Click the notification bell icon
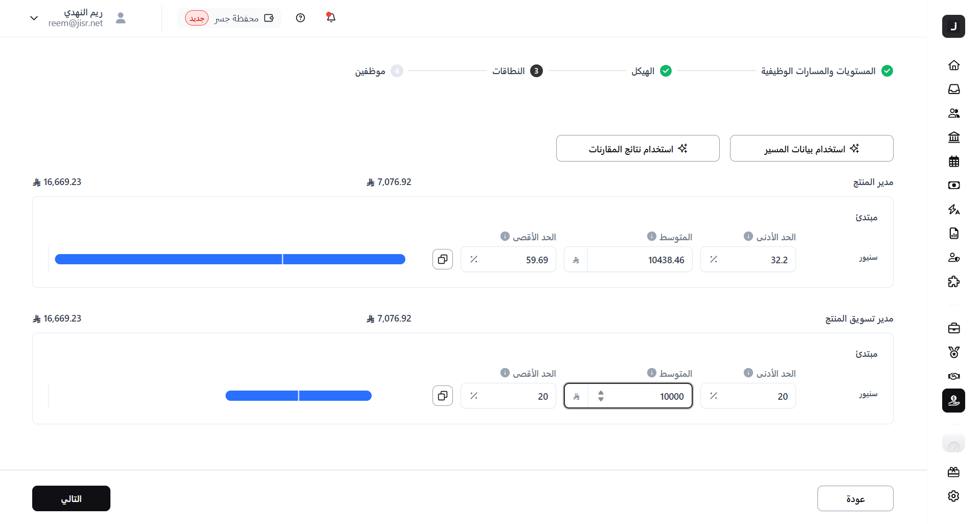This screenshot has width=980, height=524. [x=331, y=17]
